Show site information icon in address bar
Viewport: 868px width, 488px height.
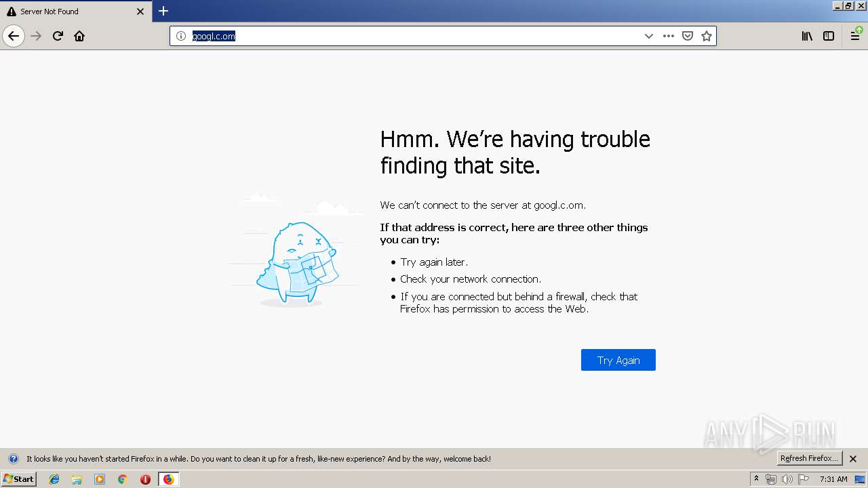pyautogui.click(x=181, y=36)
